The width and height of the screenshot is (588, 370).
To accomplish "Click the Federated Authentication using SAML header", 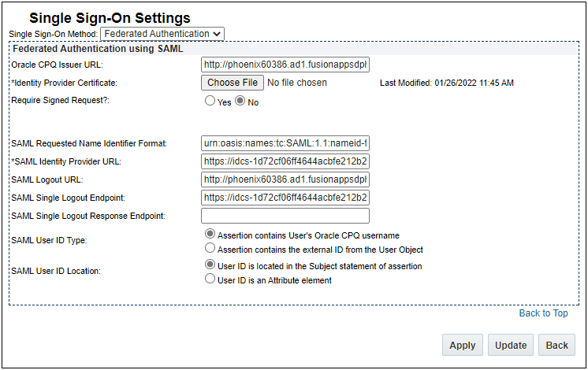I will point(99,49).
